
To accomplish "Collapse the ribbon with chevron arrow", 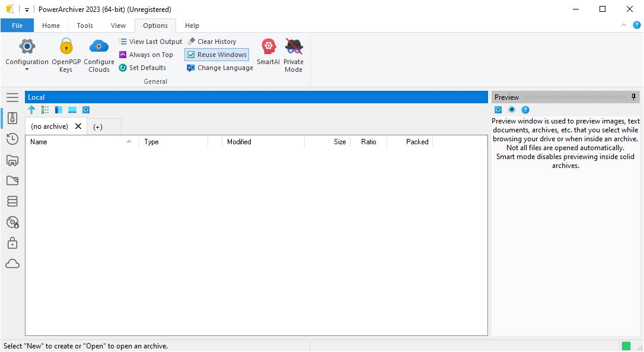I will (x=623, y=26).
